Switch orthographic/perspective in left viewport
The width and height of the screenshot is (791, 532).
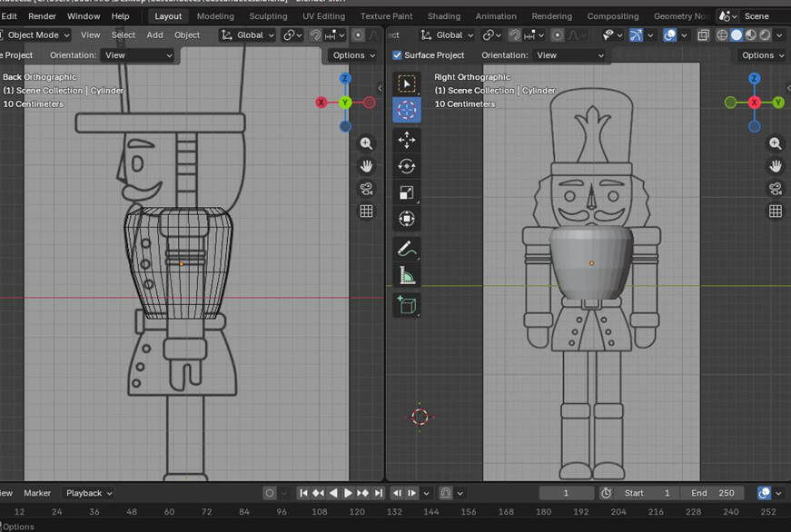[x=366, y=212]
